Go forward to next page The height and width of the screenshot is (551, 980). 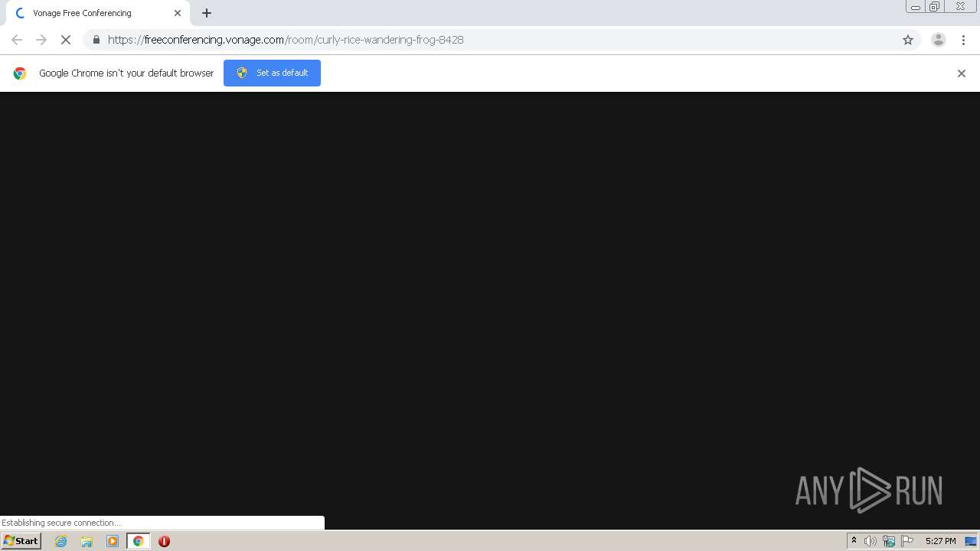click(x=41, y=40)
